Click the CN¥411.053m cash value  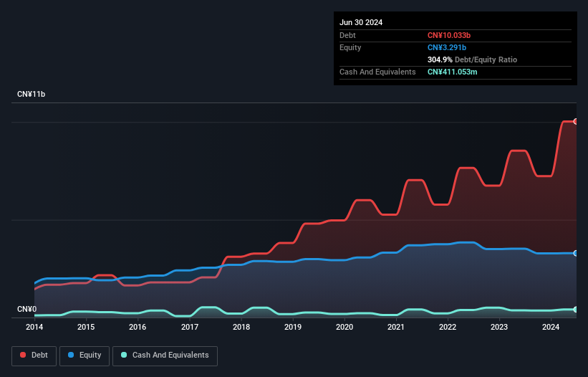click(x=452, y=72)
